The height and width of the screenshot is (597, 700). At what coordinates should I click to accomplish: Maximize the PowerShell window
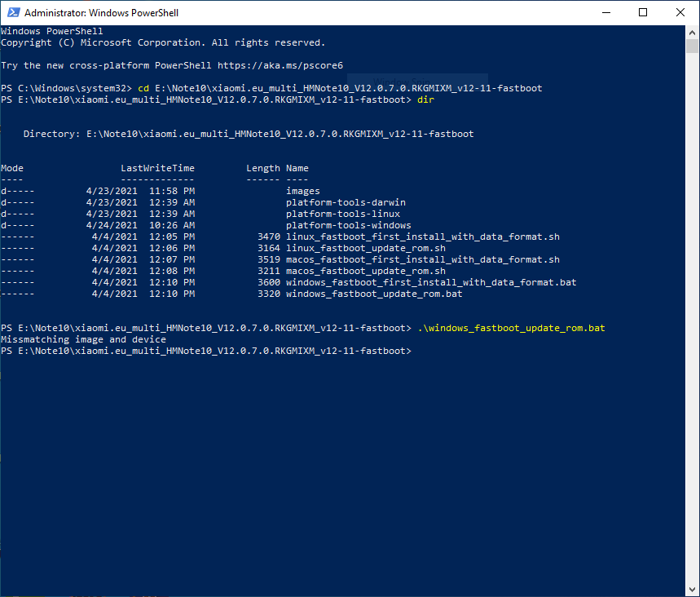[x=643, y=13]
